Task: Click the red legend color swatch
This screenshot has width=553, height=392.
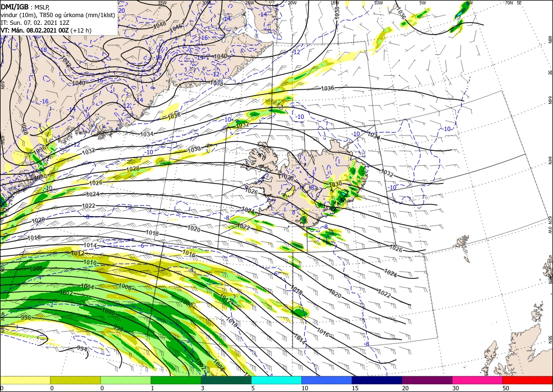Action: click(528, 380)
